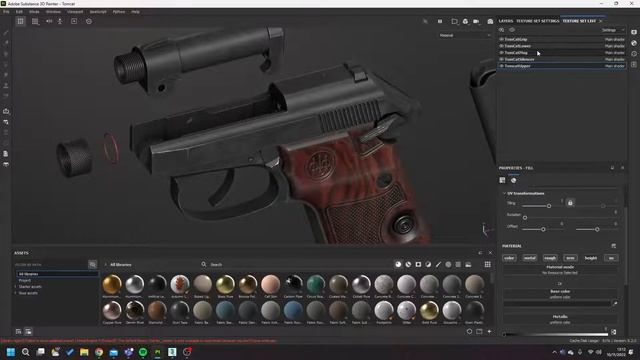Toggle the metal channel button

(529, 258)
